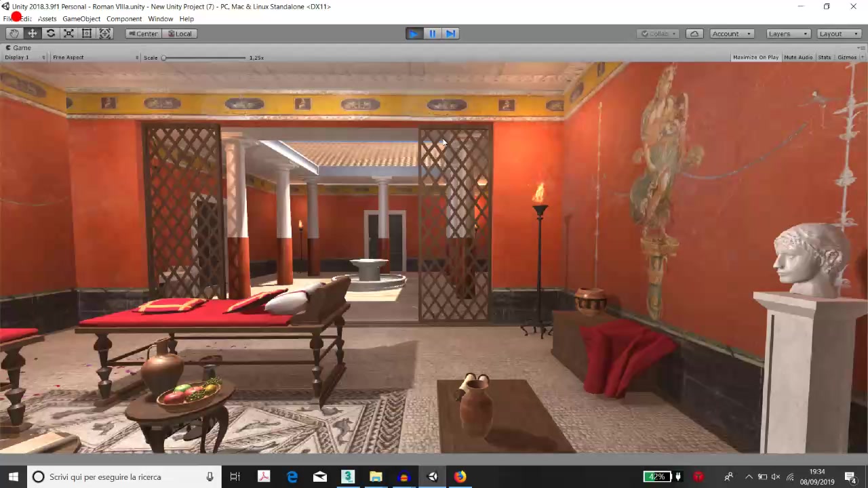Click the Scale slider handle
The image size is (868, 488).
pyautogui.click(x=163, y=58)
